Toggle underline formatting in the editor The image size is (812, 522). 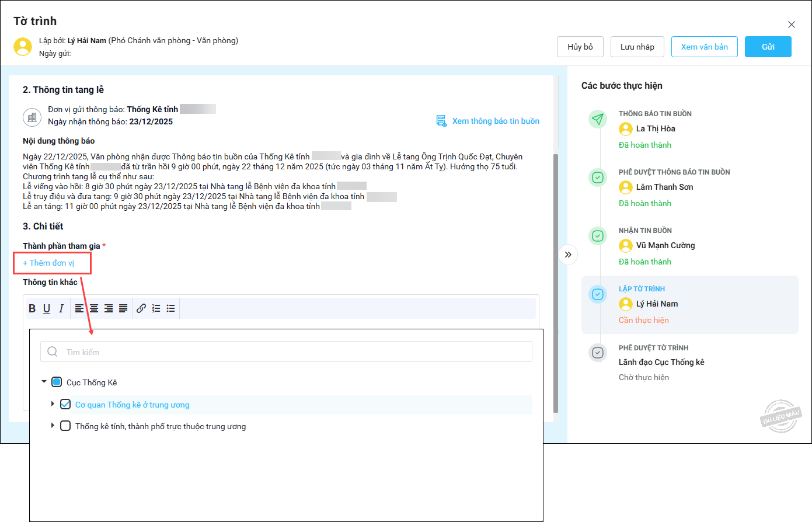tap(47, 308)
